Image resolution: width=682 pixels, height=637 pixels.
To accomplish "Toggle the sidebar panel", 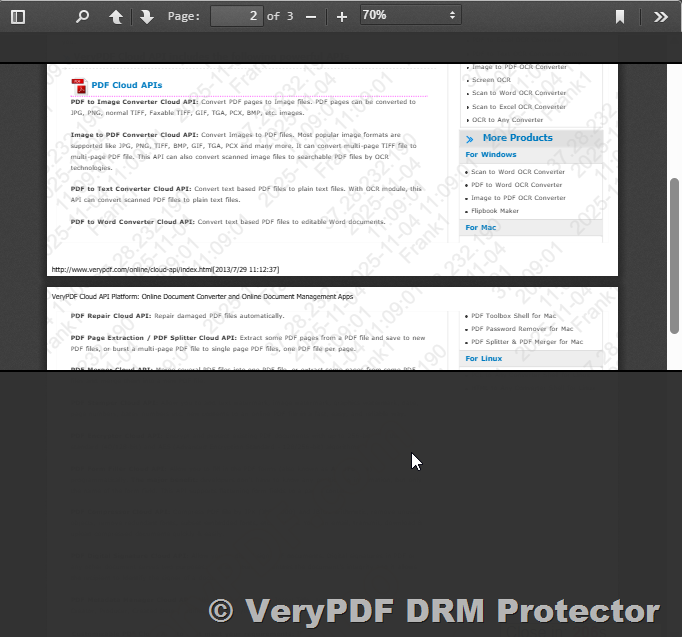I will (x=18, y=16).
